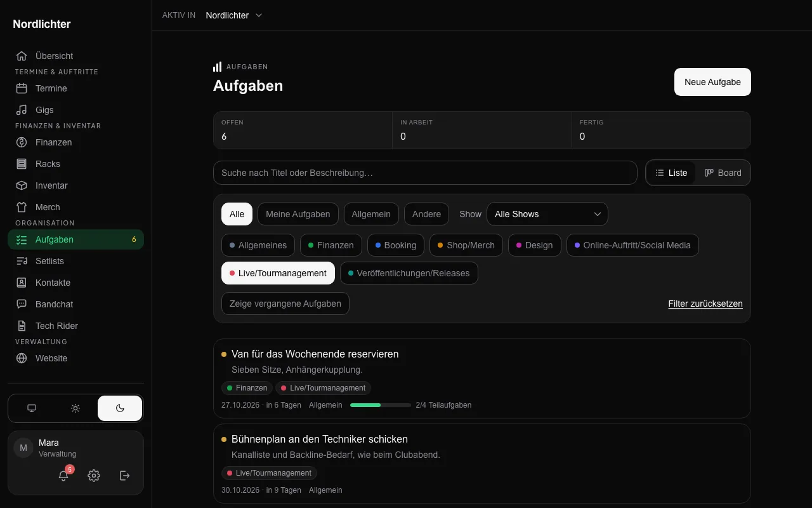This screenshot has height=508, width=812.
Task: Expand the Alle Shows dropdown
Action: [x=547, y=214]
